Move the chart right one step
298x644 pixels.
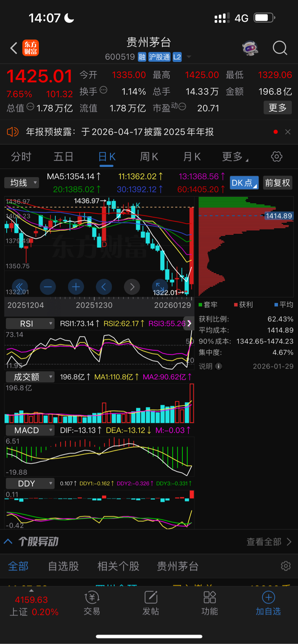132,287
